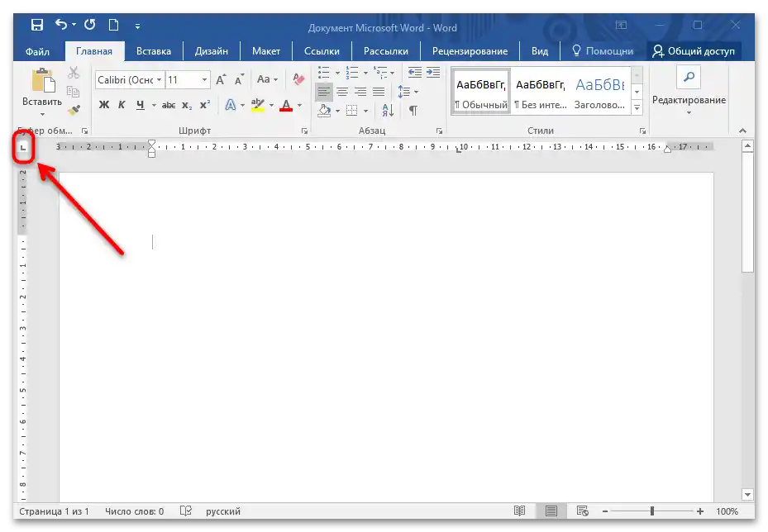
Task: Create a new blank document icon
Action: (113, 25)
